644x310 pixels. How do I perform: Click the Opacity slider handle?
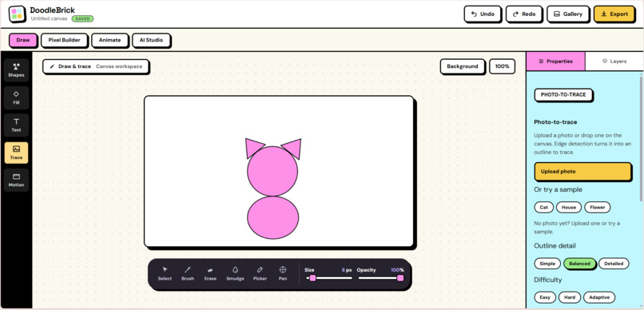pyautogui.click(x=400, y=278)
